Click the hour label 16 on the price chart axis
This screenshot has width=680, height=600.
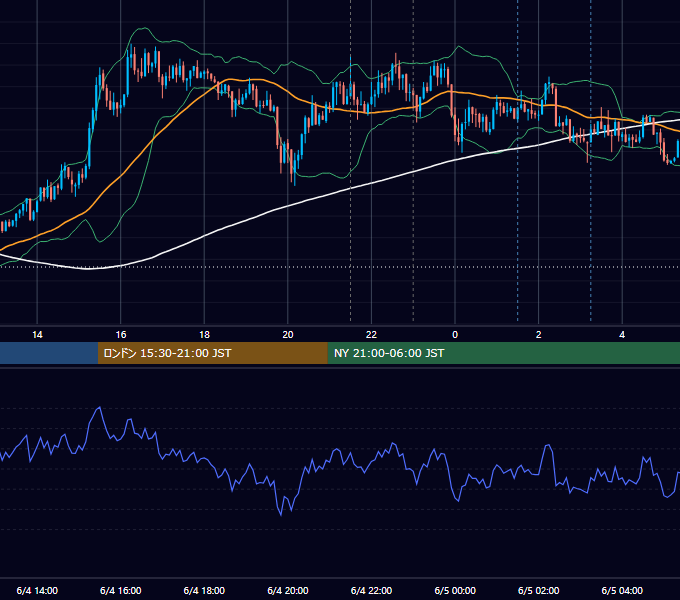(121, 335)
